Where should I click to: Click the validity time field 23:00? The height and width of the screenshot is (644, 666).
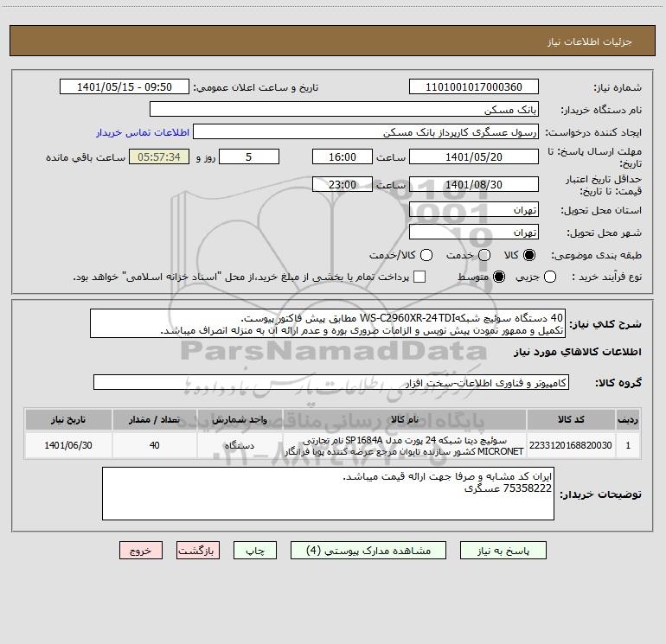pos(343,184)
